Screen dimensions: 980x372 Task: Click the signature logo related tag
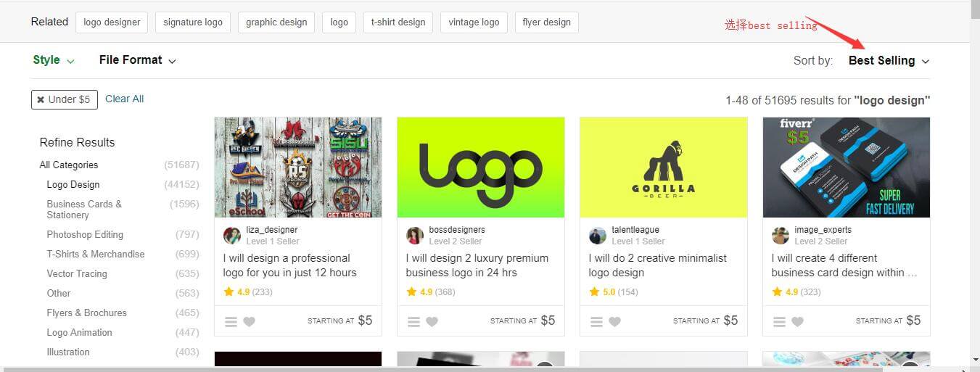click(x=193, y=22)
